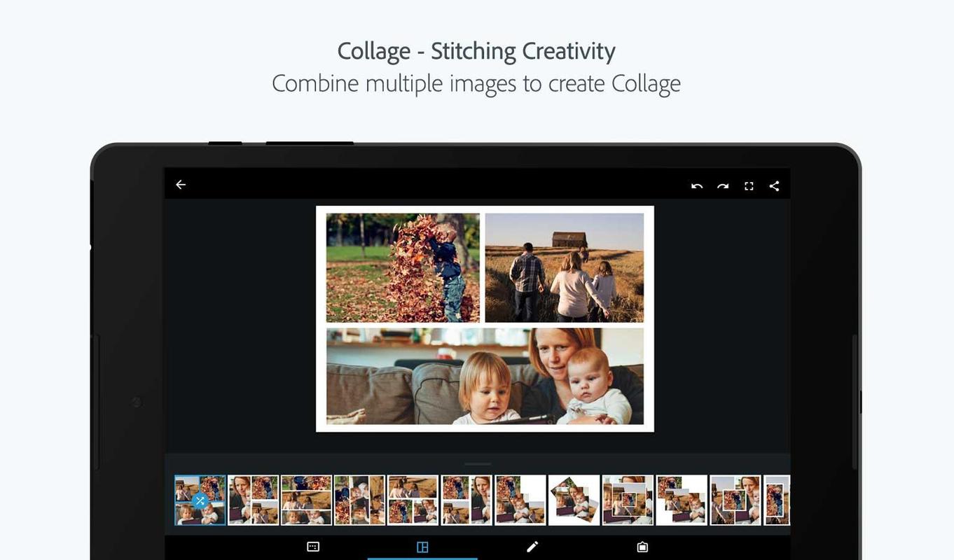Image resolution: width=954 pixels, height=560 pixels.
Task: Choose the second layout thumbnail
Action: (253, 500)
